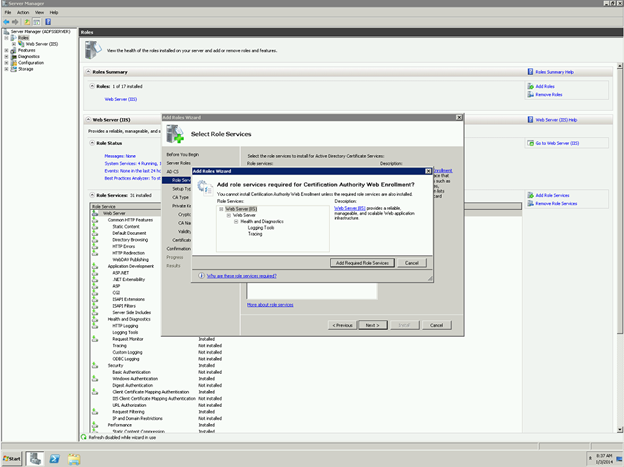624x467 pixels.
Task: Select 'Web Server (IIS)' root in dialog tree
Action: pyautogui.click(x=241, y=209)
